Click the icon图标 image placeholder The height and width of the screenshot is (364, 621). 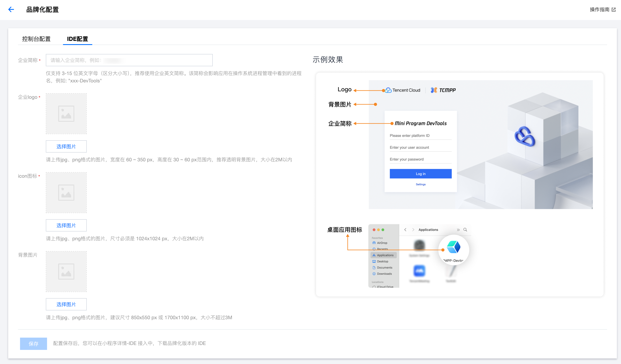66,192
